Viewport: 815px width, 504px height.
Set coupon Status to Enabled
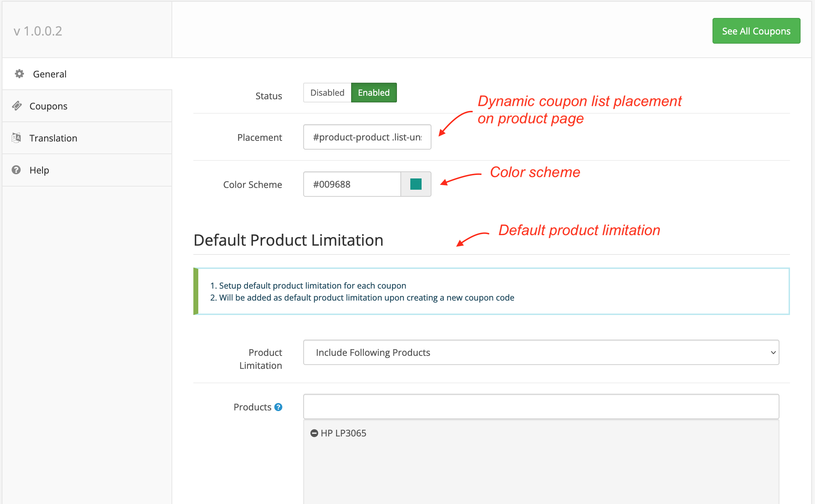pos(374,93)
